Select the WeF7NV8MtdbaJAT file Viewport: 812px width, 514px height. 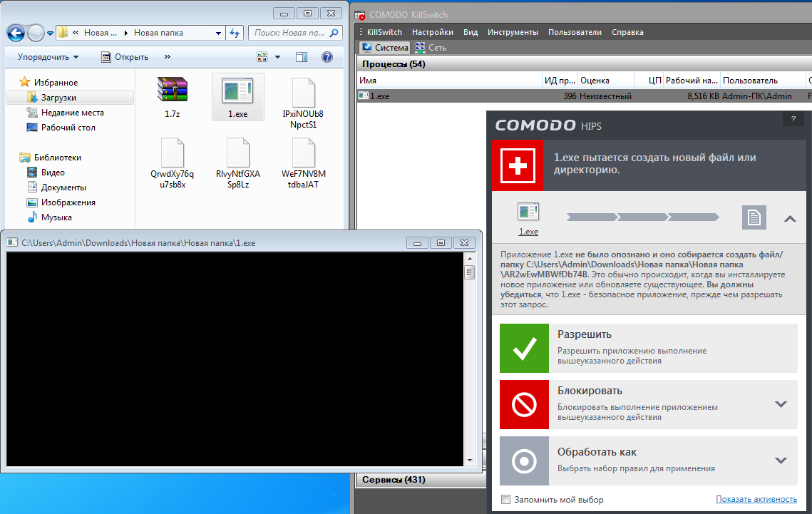click(304, 163)
